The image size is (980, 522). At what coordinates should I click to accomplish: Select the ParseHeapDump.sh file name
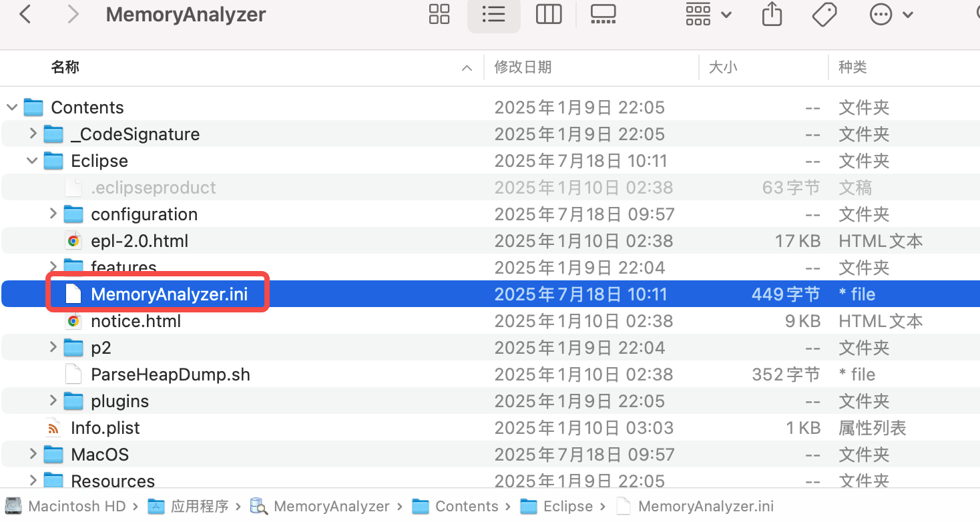[x=170, y=374]
